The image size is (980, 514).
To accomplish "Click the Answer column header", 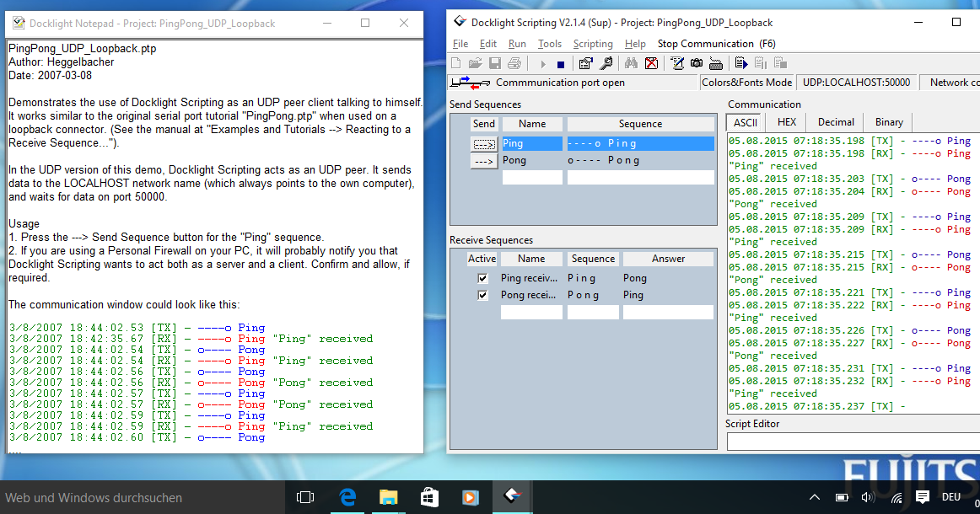I will click(x=668, y=259).
